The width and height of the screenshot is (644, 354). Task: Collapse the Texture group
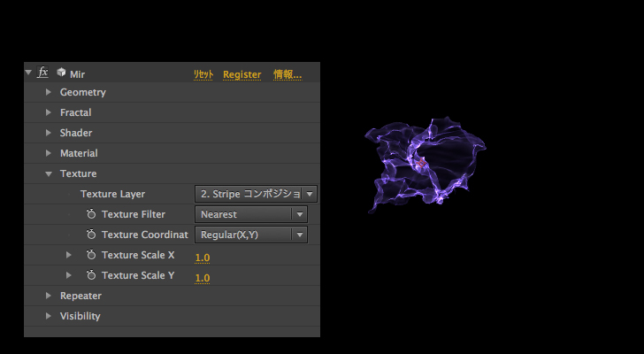pos(49,173)
